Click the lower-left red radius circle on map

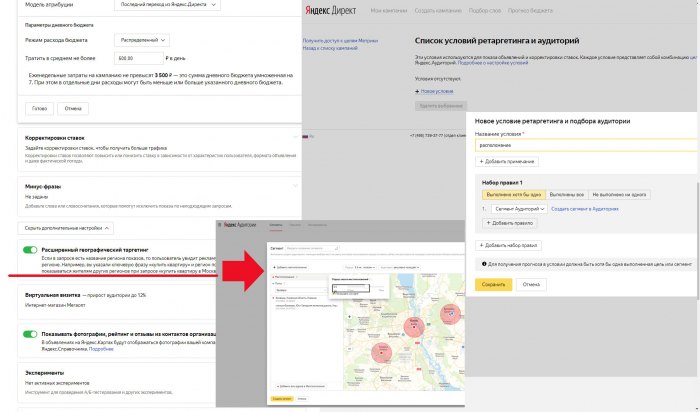pos(382,352)
